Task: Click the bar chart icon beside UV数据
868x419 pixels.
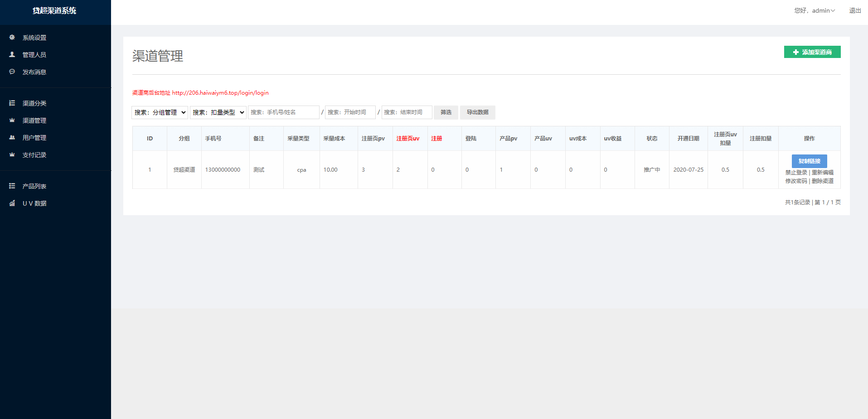Action: point(12,203)
